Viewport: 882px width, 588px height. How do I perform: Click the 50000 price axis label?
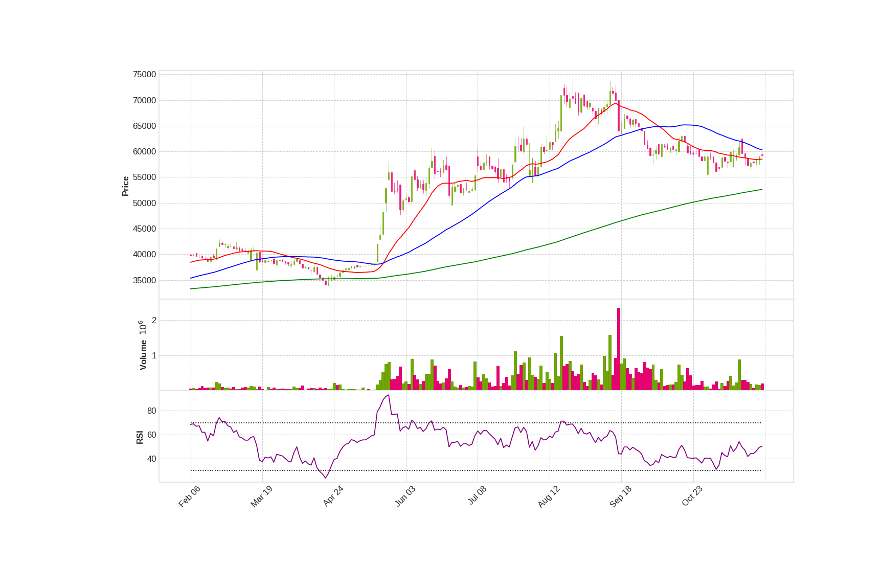(x=144, y=203)
